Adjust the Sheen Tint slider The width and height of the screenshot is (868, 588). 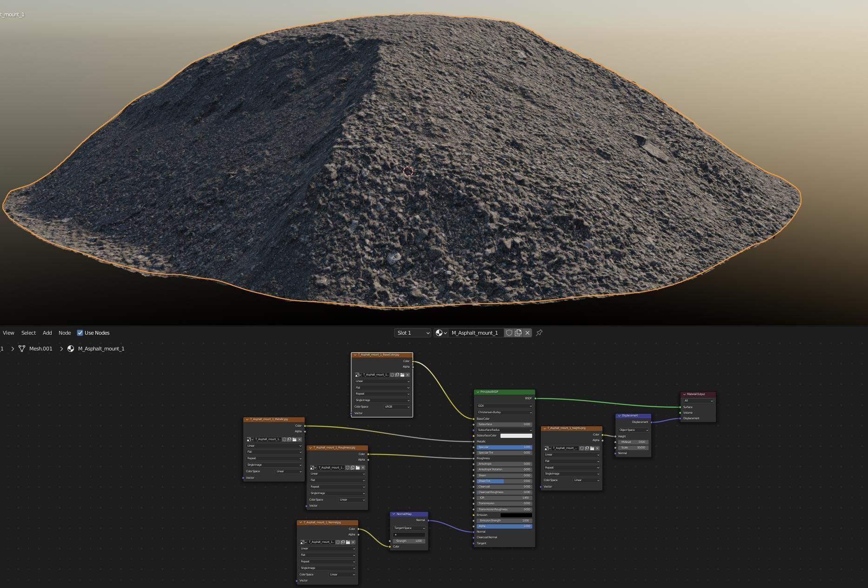(x=504, y=481)
